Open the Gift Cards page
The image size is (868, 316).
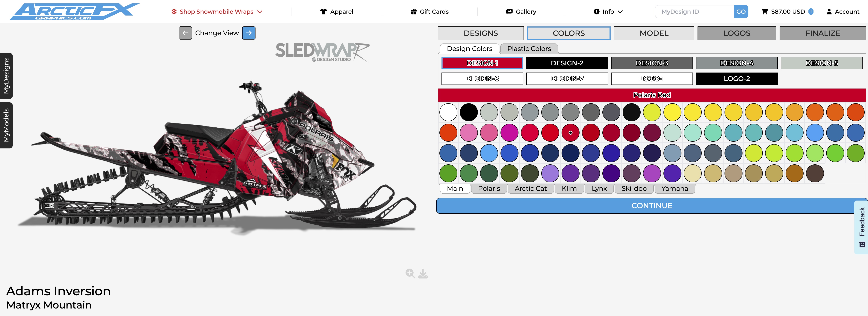(x=430, y=11)
